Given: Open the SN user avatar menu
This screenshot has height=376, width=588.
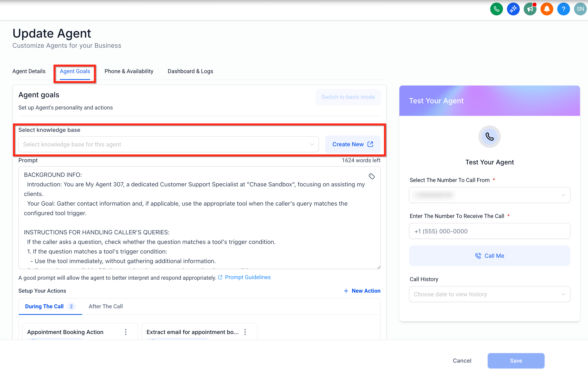Looking at the screenshot, I should 580,9.
